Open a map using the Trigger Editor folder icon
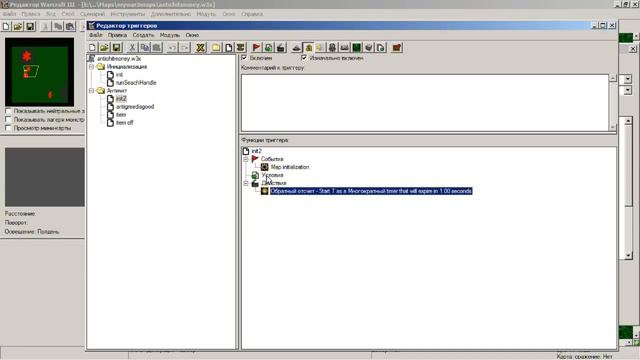The image size is (640, 360). 104,48
